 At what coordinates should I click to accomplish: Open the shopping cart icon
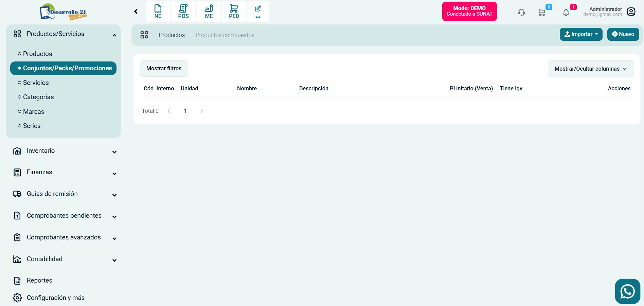(542, 13)
